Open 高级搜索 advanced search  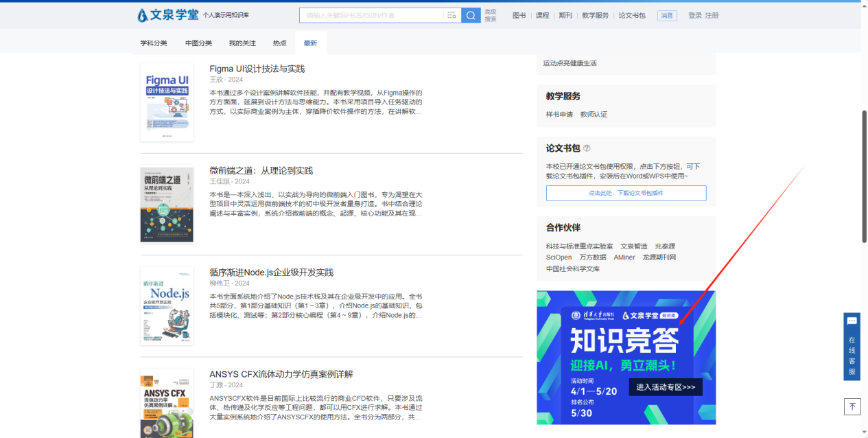pyautogui.click(x=491, y=15)
